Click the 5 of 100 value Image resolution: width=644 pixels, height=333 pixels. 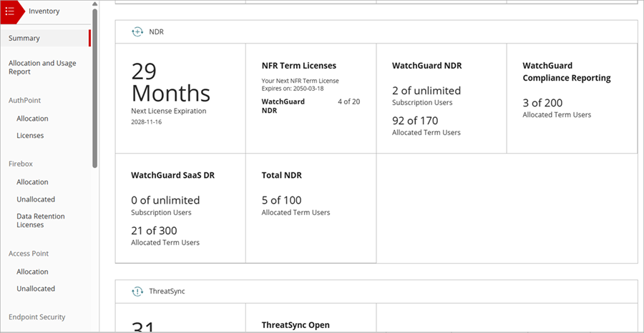(x=281, y=200)
